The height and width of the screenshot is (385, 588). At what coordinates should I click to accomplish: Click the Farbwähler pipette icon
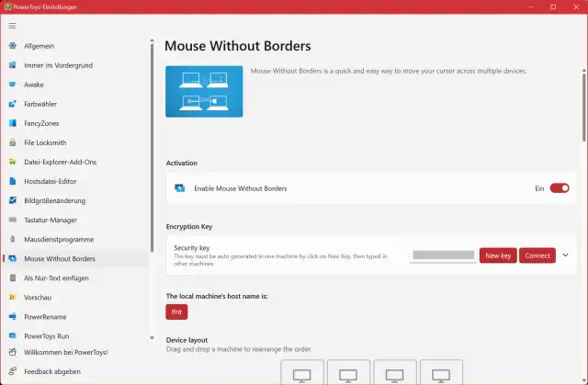(x=12, y=104)
